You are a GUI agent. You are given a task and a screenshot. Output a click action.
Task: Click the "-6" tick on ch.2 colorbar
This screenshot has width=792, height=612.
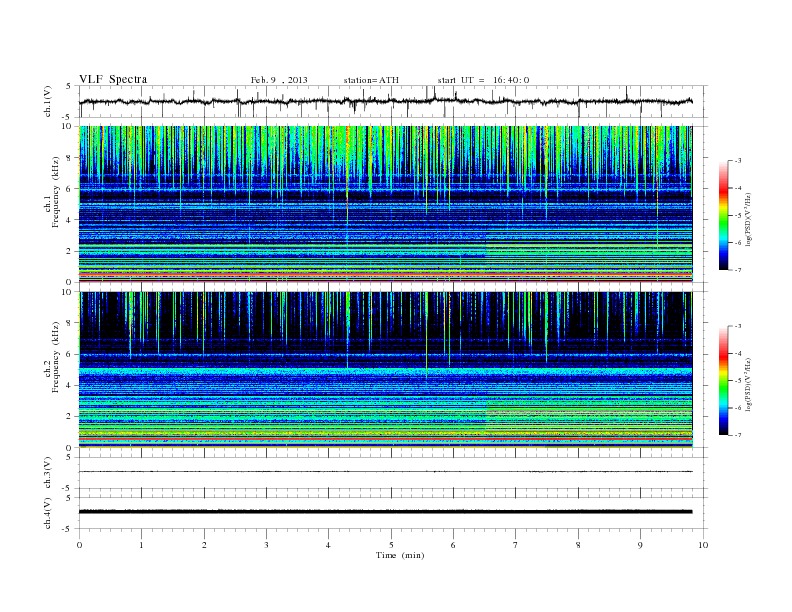(x=738, y=408)
